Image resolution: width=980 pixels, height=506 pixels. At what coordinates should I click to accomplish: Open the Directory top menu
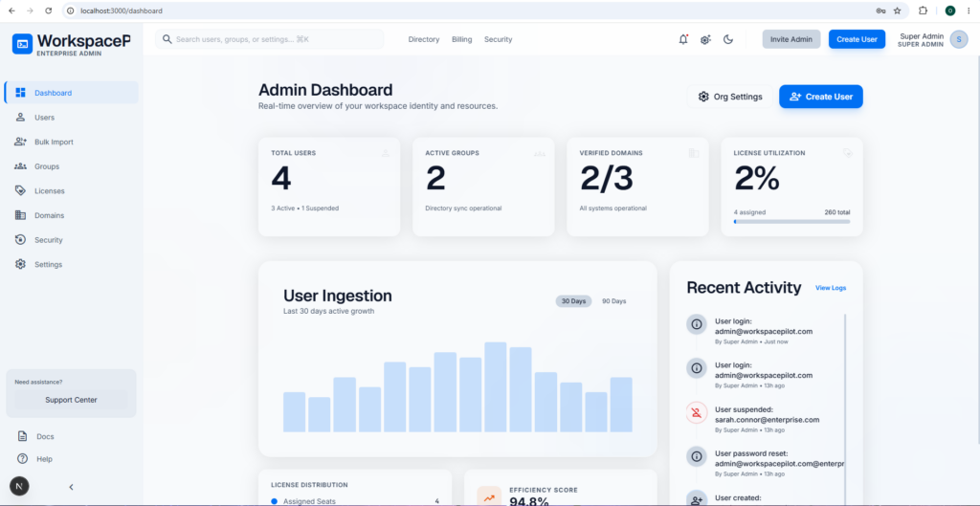point(424,39)
